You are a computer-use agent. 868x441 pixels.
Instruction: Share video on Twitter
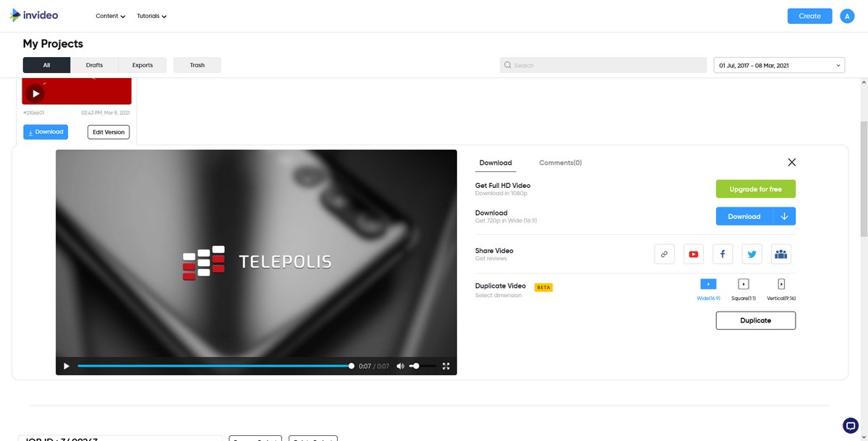coord(752,254)
